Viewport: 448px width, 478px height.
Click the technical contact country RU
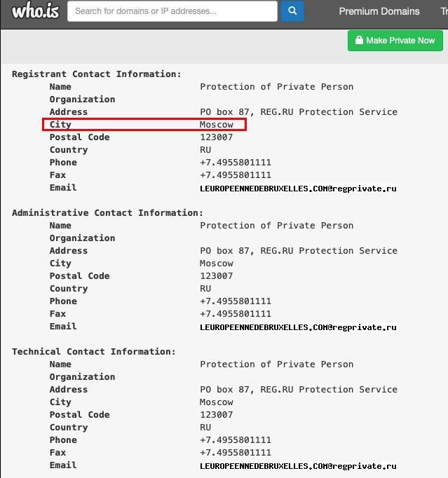(x=205, y=428)
